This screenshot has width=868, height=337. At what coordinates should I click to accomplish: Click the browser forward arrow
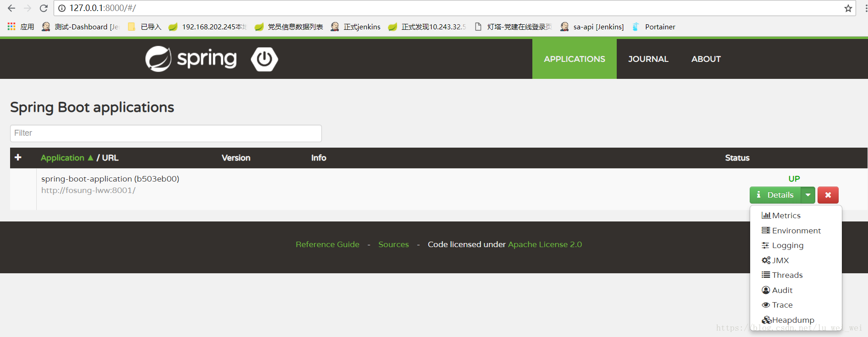[28, 8]
